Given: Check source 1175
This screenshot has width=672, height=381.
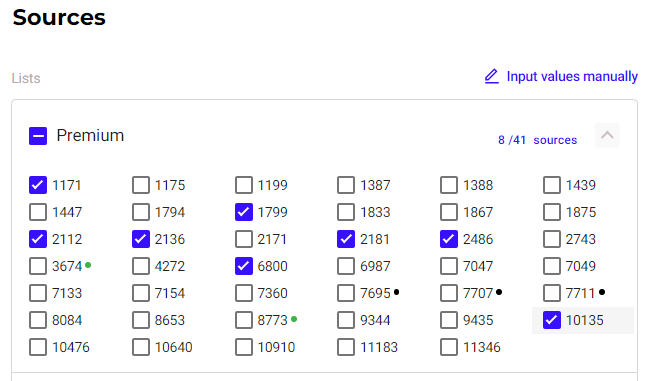Looking at the screenshot, I should [x=141, y=185].
